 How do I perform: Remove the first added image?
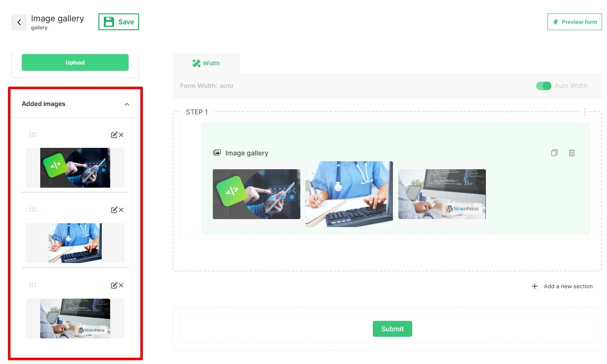click(121, 135)
